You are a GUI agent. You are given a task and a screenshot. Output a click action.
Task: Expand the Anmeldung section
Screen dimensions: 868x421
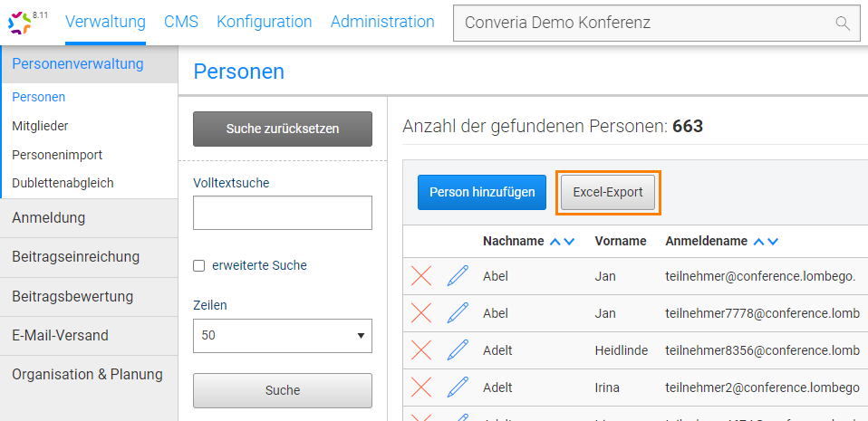(x=89, y=218)
